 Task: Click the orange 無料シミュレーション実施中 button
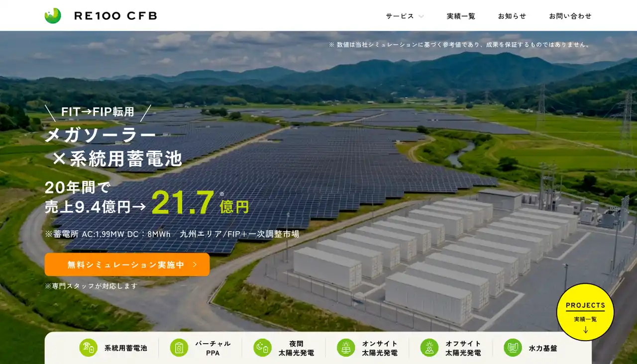pyautogui.click(x=127, y=265)
